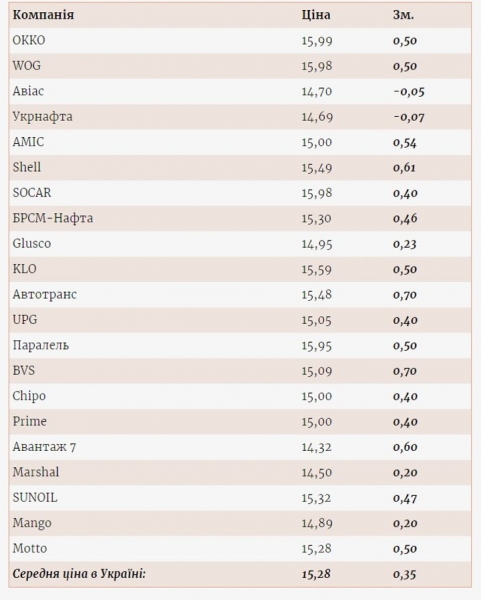481x600 pixels.
Task: Click Glusco price 14,95
Action: click(x=316, y=244)
